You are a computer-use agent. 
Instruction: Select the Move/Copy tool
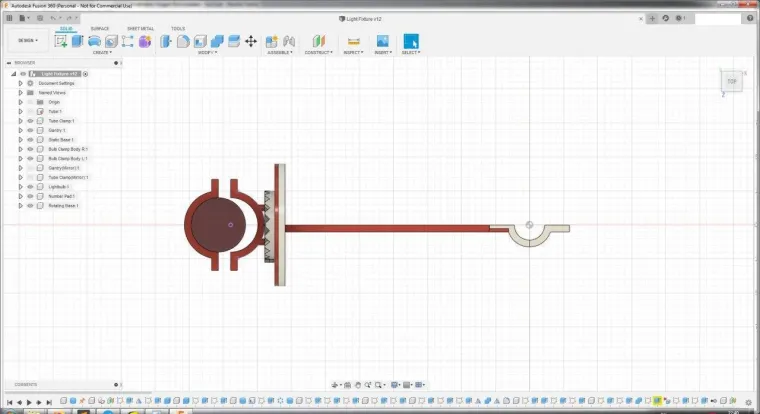(x=250, y=41)
